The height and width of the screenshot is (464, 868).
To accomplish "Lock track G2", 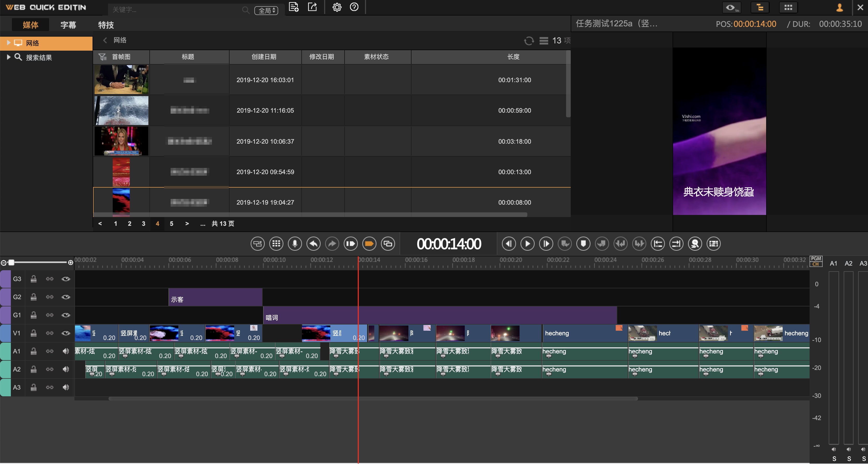I will tap(33, 297).
